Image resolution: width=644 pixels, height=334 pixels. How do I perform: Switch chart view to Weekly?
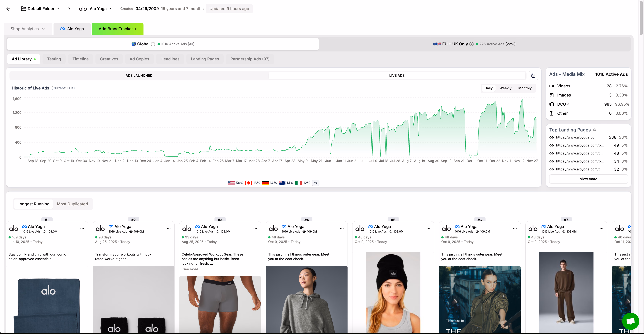(x=505, y=88)
